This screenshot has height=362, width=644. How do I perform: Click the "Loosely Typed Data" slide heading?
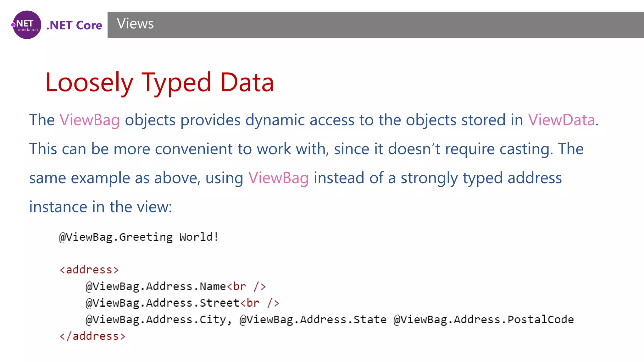tap(160, 82)
